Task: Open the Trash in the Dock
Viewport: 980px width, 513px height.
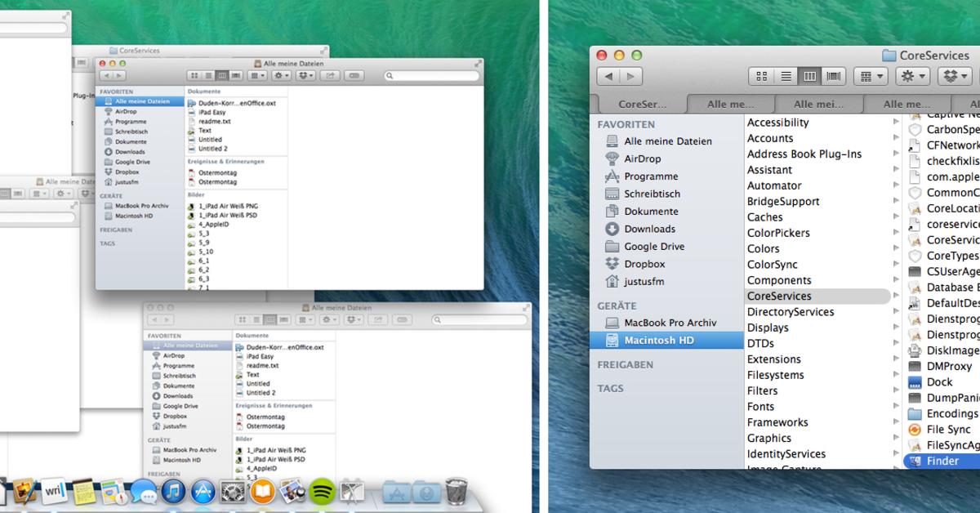Action: [x=456, y=491]
